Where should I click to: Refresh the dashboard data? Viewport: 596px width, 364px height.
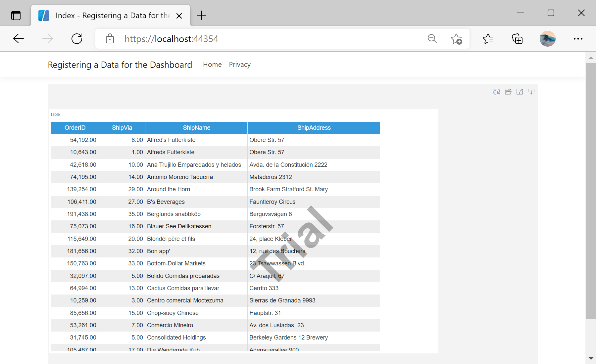pos(496,92)
